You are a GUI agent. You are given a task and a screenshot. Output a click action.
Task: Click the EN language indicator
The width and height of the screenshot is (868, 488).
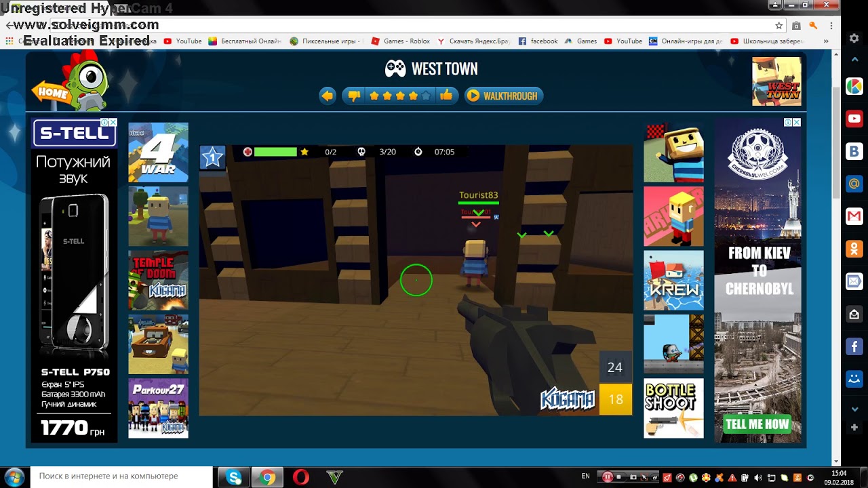[586, 477]
